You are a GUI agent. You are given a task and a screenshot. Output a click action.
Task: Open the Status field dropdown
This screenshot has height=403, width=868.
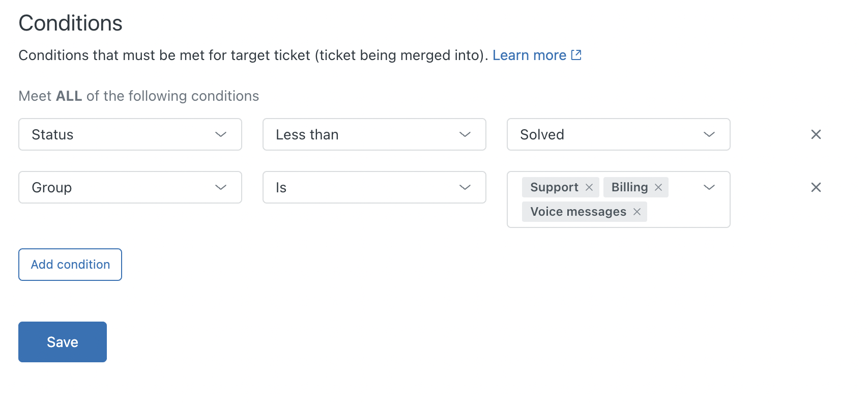click(130, 134)
